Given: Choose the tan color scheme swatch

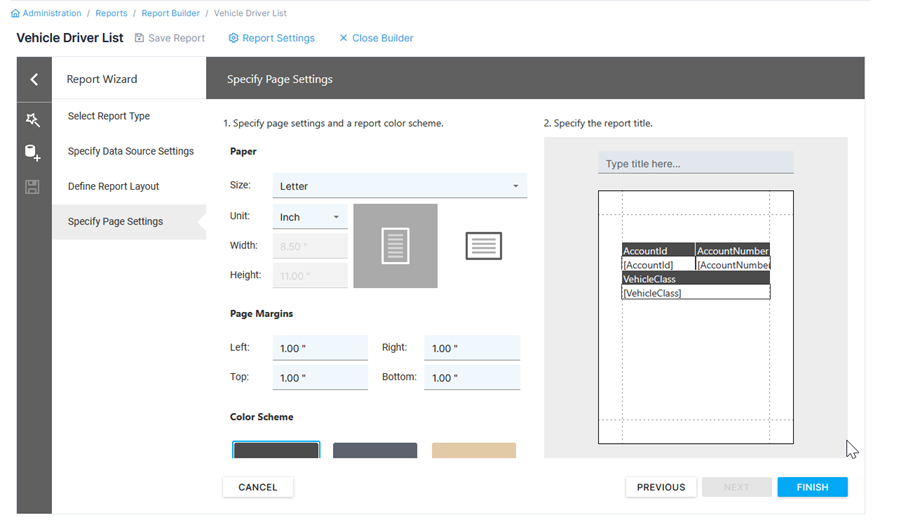Looking at the screenshot, I should (474, 451).
